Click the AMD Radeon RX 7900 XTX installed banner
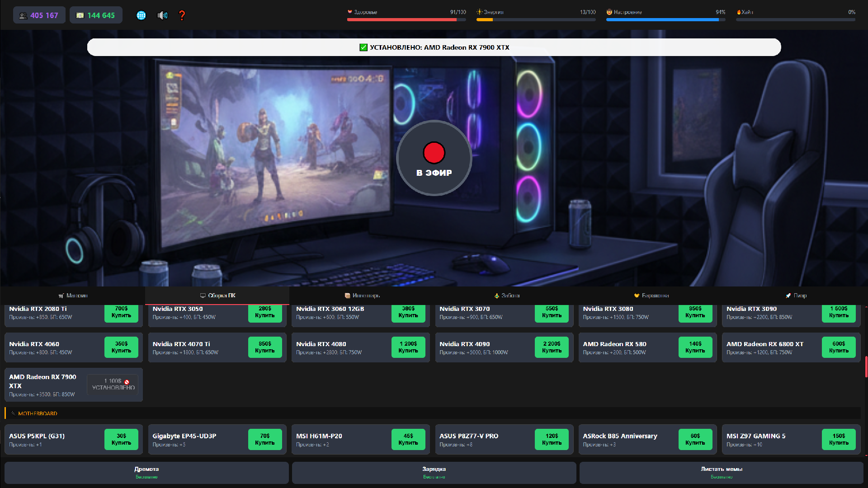Screen dimensions: 868x488 click(x=434, y=47)
